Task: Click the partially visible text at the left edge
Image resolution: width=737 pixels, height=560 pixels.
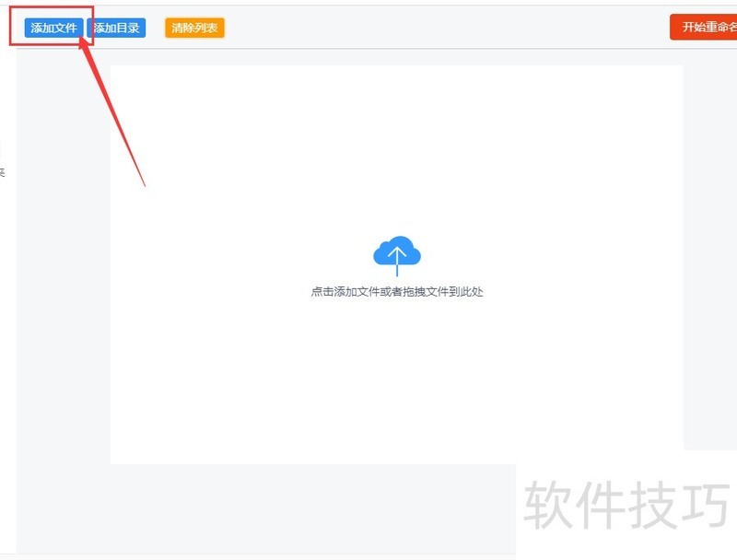Action: click(x=3, y=173)
